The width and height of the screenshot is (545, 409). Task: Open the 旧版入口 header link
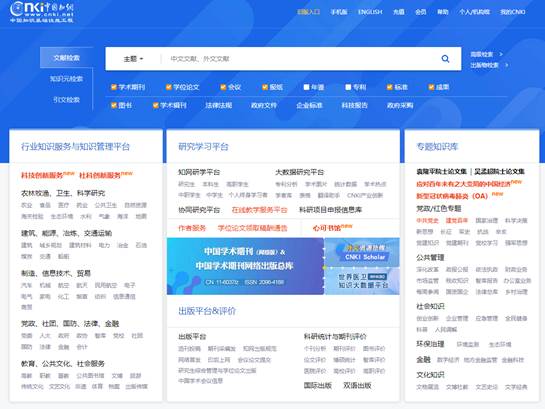pos(309,12)
